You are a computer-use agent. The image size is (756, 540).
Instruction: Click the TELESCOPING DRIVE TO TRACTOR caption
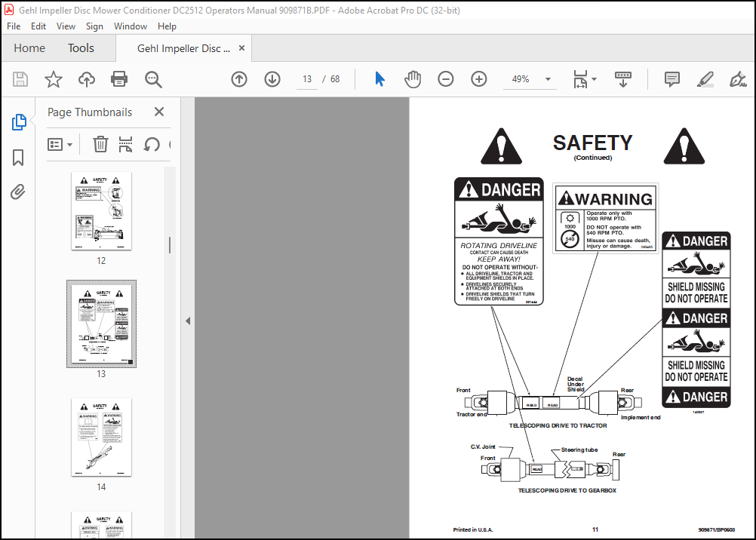click(558, 425)
